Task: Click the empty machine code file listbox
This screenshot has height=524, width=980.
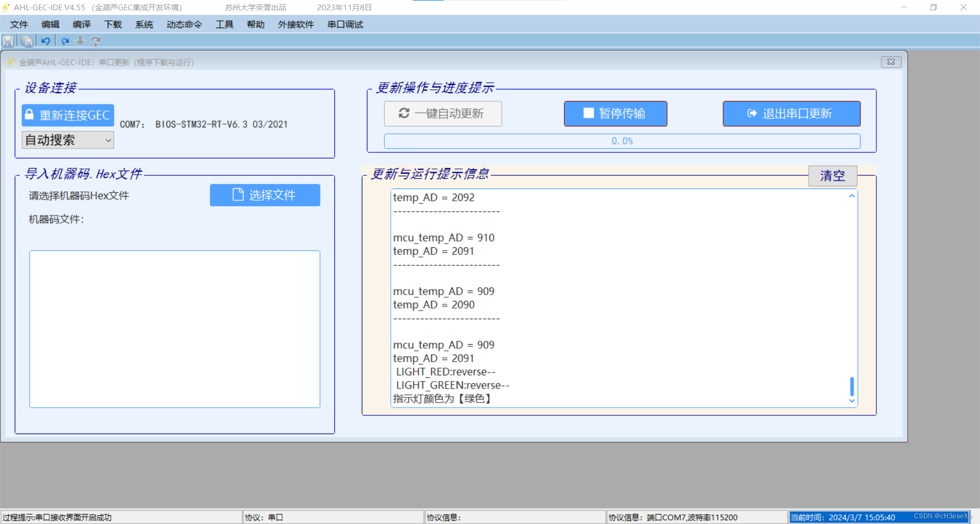Action: [175, 329]
